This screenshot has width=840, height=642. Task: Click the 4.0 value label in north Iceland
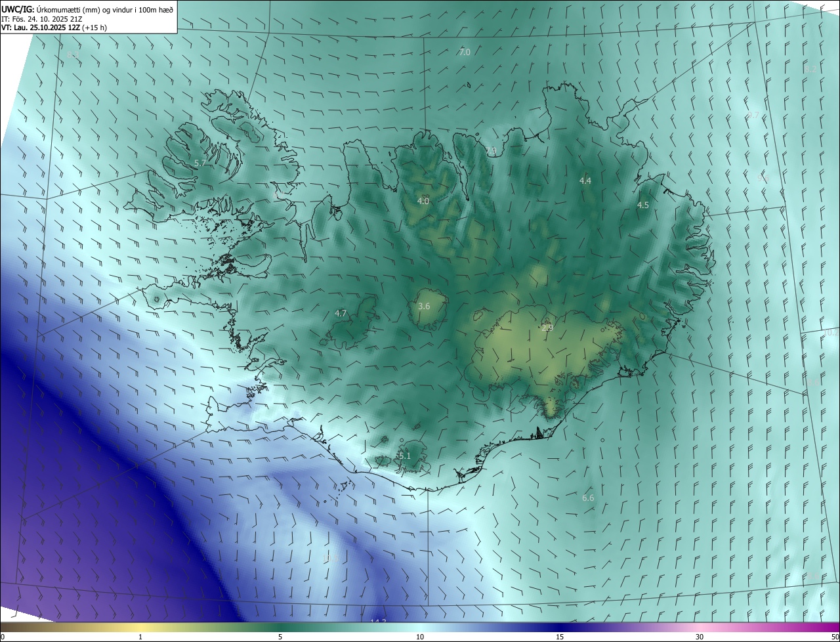click(423, 201)
